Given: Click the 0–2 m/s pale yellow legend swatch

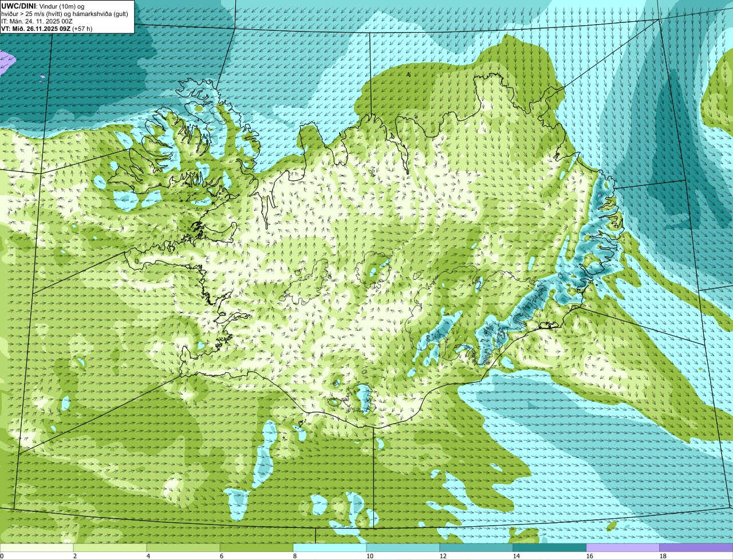Looking at the screenshot, I should point(37,547).
